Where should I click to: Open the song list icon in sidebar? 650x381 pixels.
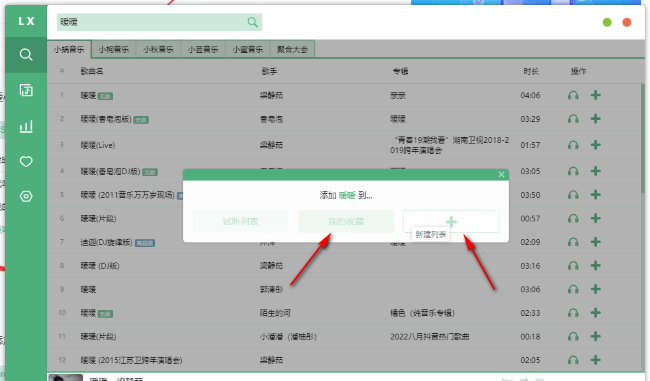tap(26, 90)
